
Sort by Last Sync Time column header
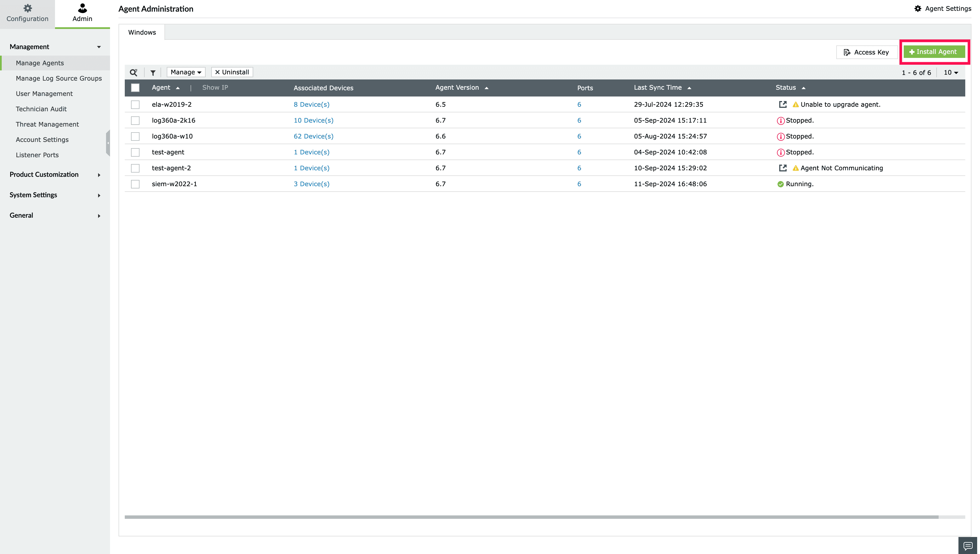[x=658, y=88]
